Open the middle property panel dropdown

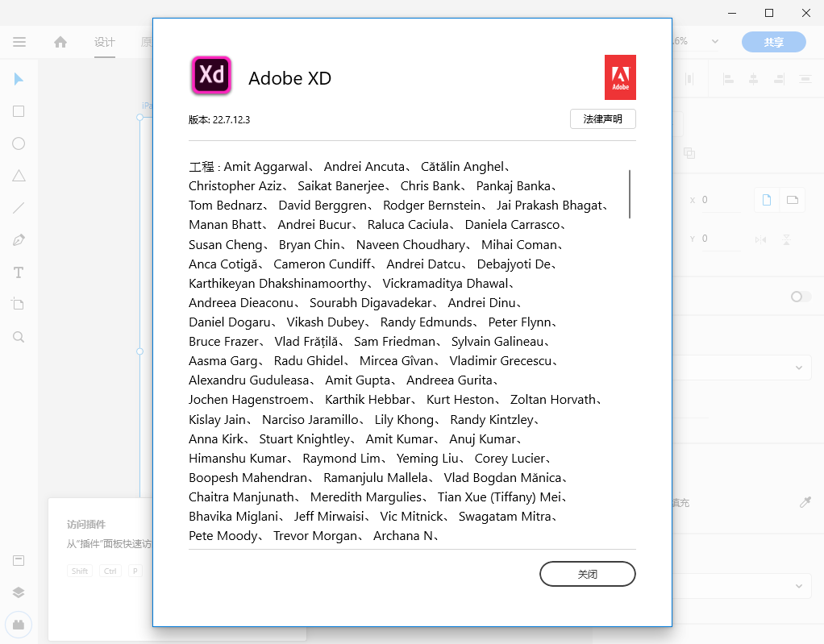pyautogui.click(x=798, y=368)
